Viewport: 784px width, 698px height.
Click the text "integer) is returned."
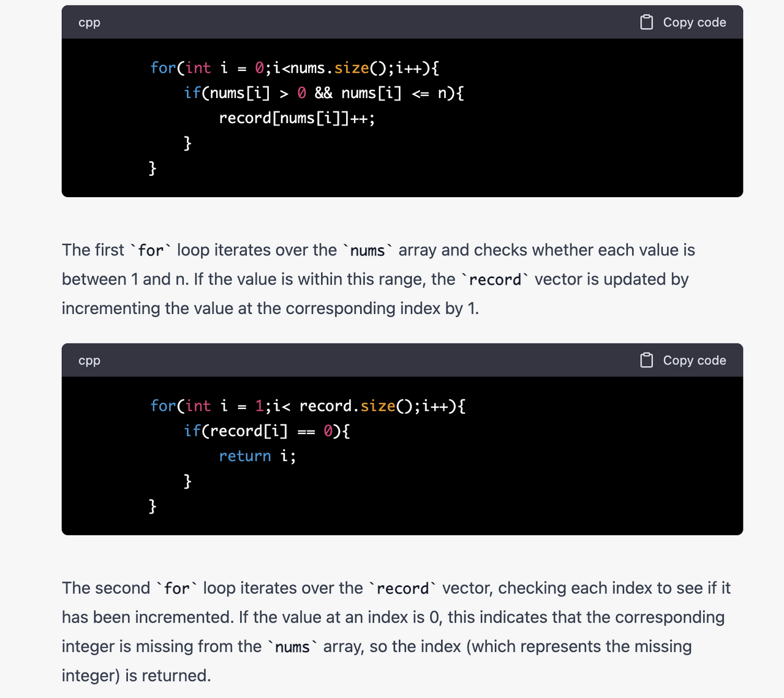136,676
